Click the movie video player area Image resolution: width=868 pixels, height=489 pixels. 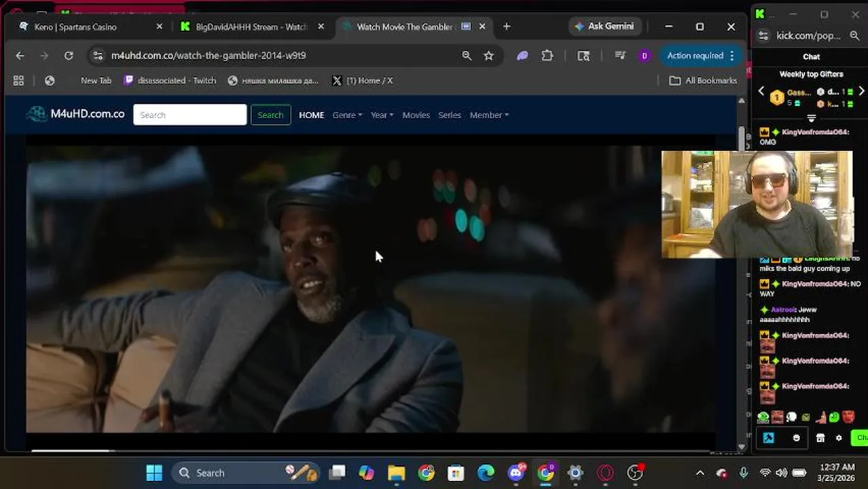coord(370,289)
